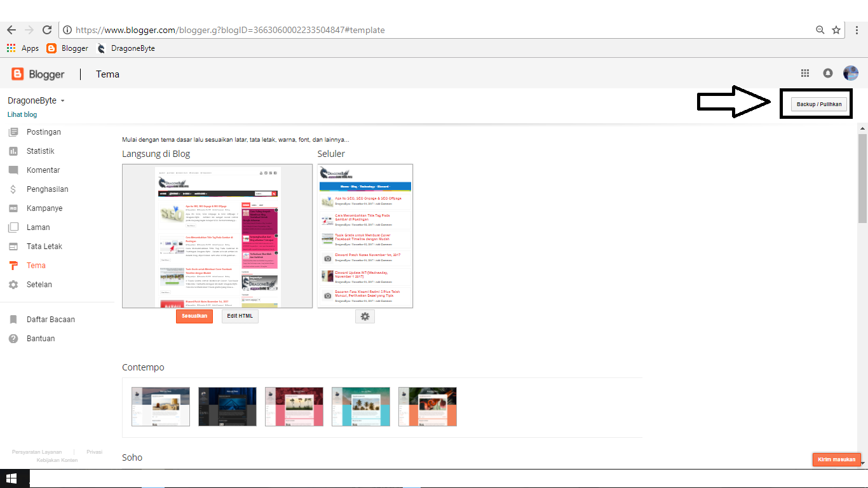The width and height of the screenshot is (868, 488).
Task: Reload the page with the refresh icon
Action: [x=46, y=30]
